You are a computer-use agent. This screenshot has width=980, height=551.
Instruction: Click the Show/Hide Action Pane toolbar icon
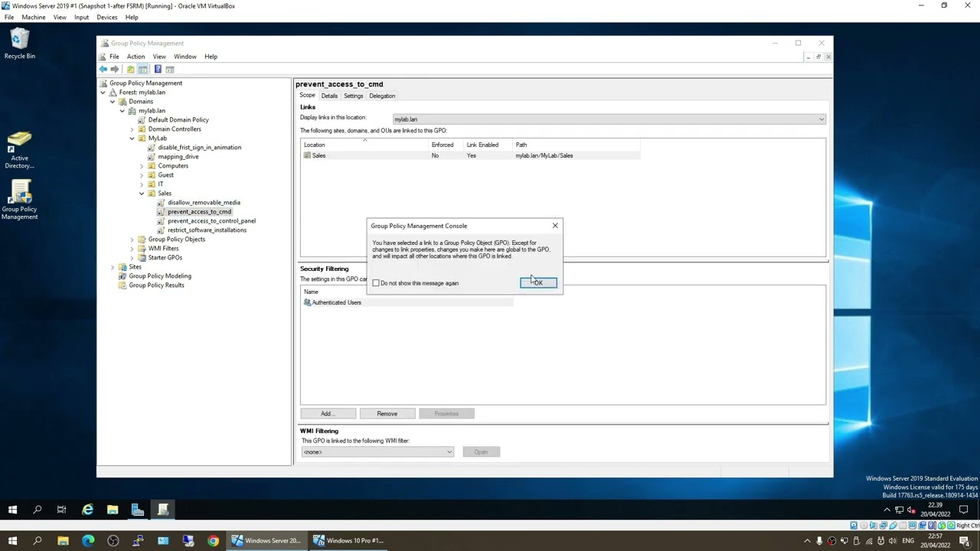[x=170, y=69]
